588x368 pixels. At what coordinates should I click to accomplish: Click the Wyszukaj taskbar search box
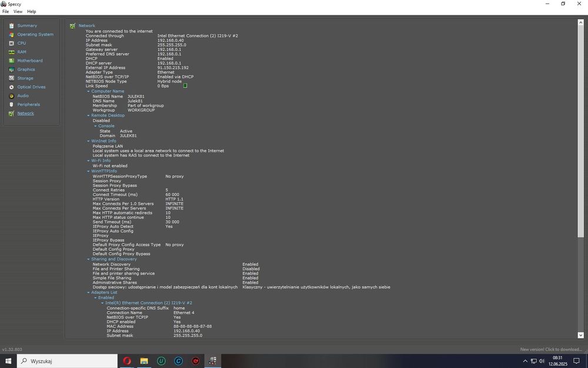(x=68, y=361)
